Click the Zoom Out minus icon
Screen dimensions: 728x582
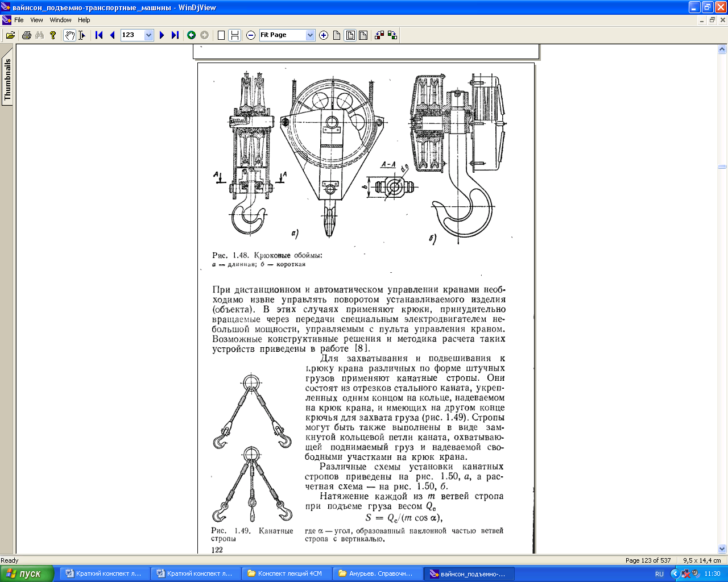(251, 35)
